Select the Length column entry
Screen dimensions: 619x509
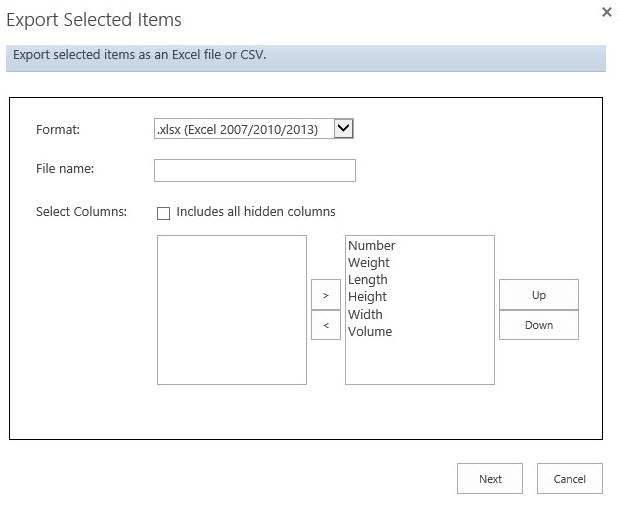[x=368, y=280]
